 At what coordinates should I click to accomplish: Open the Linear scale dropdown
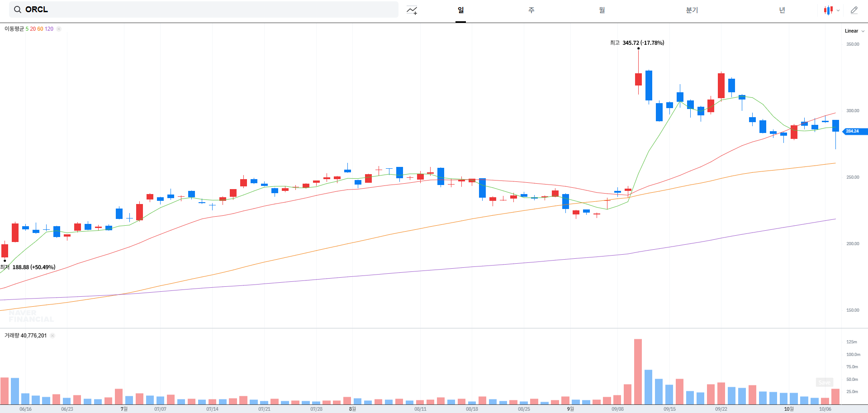point(854,31)
